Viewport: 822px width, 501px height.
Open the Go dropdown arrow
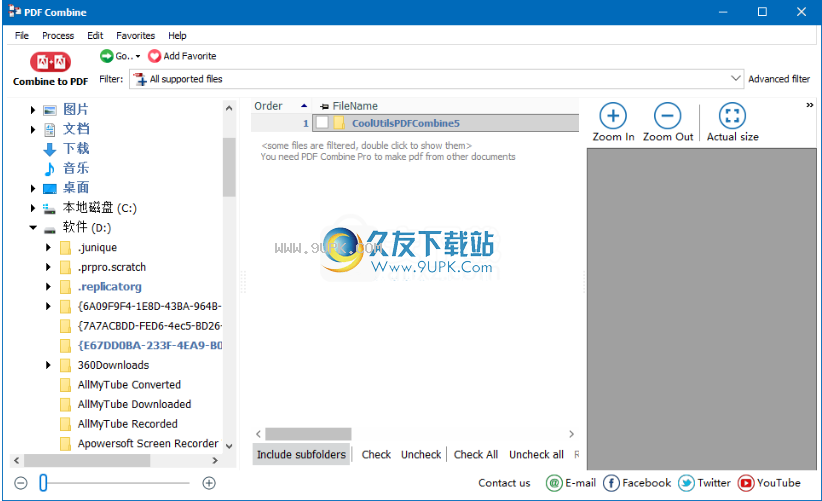tap(138, 56)
